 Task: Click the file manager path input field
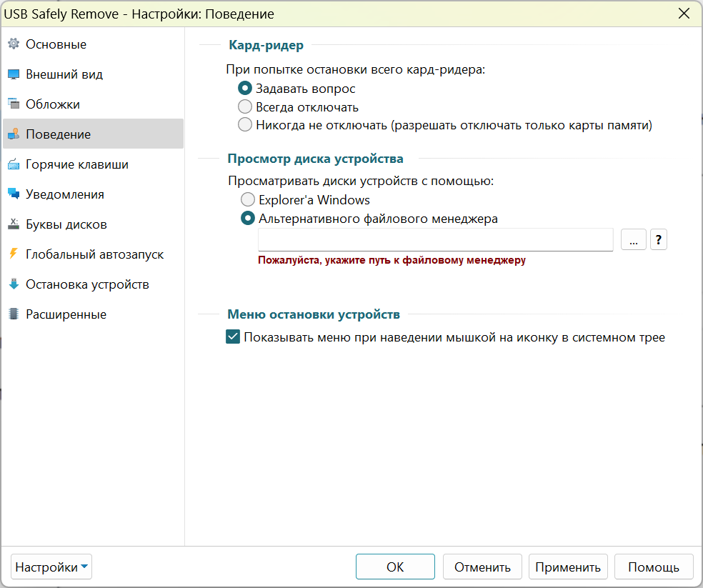tap(435, 239)
